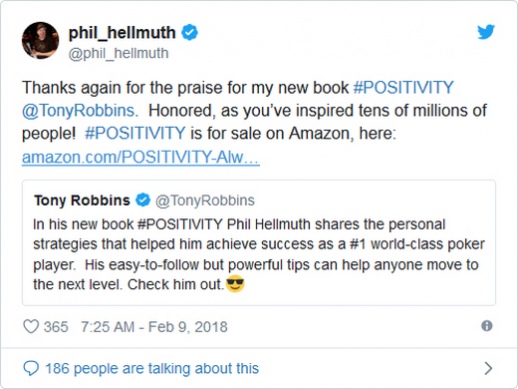Click Tony Robbins' blue verified badge
This screenshot has height=389, width=518.
tap(143, 200)
